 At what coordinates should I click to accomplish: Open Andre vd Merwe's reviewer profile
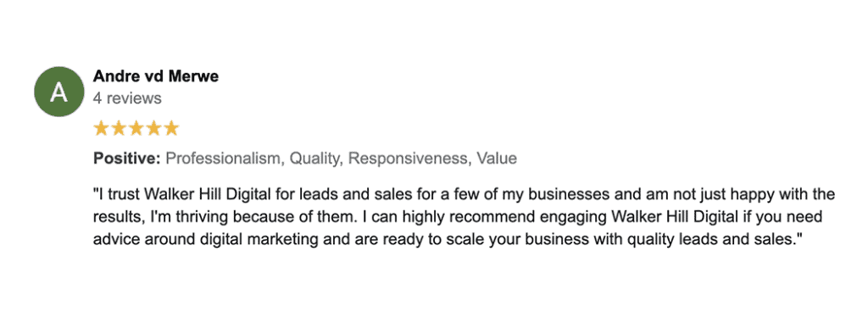coord(156,76)
